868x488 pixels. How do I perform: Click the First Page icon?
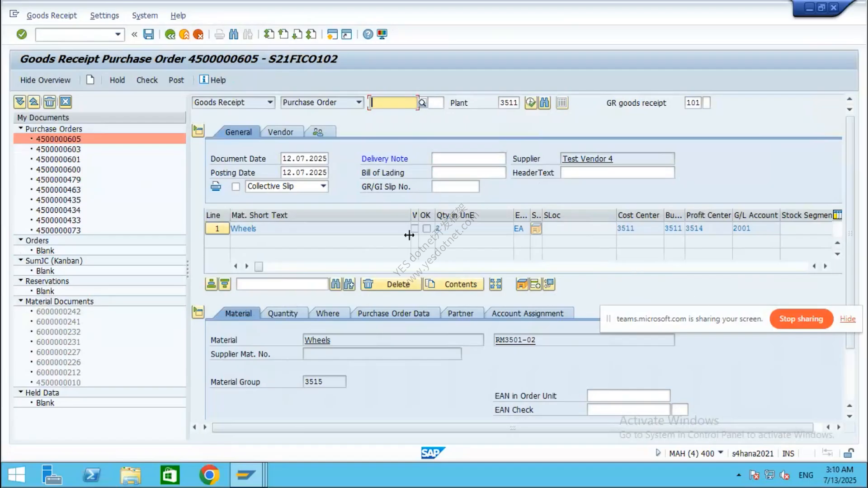(x=269, y=34)
